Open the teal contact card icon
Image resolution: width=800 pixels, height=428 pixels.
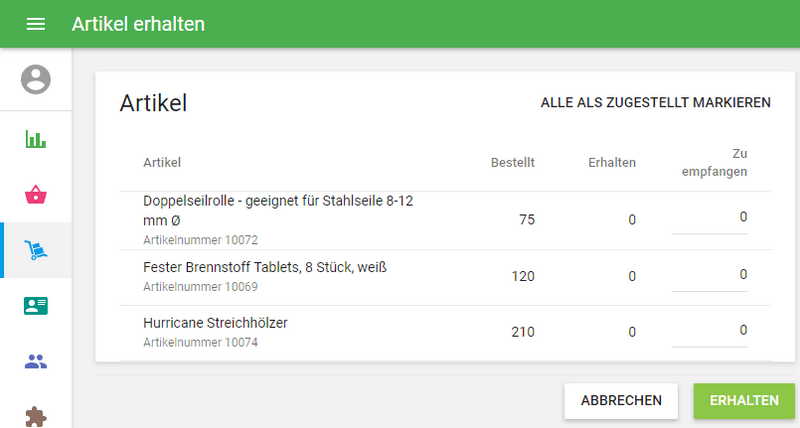36,306
